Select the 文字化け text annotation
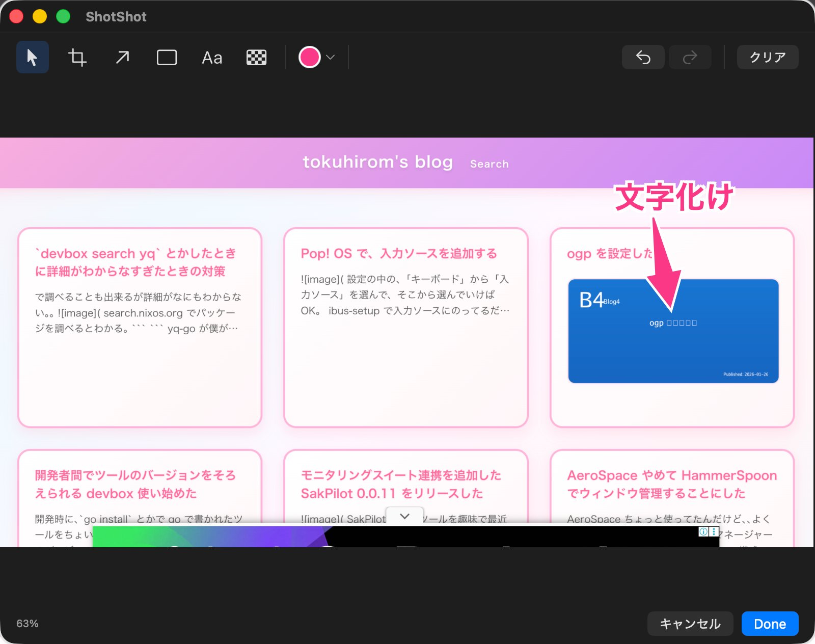 (674, 197)
